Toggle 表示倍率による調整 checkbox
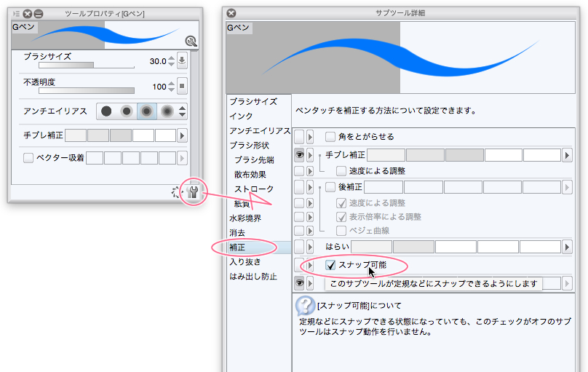588x372 pixels. coord(341,217)
